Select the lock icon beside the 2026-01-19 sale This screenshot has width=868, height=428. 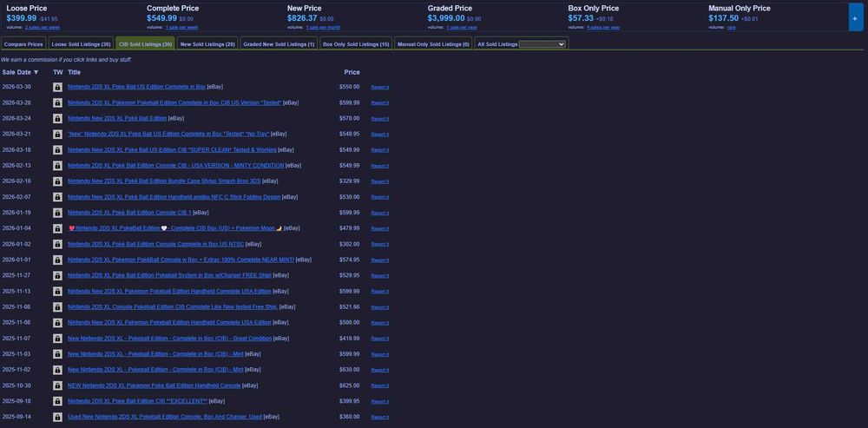[57, 213]
